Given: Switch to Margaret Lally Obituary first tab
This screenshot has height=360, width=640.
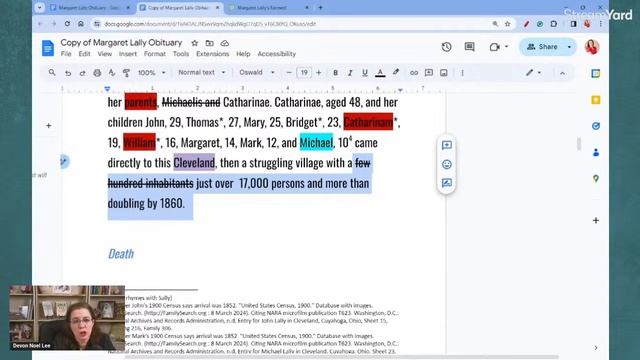Looking at the screenshot, I should pos(90,8).
